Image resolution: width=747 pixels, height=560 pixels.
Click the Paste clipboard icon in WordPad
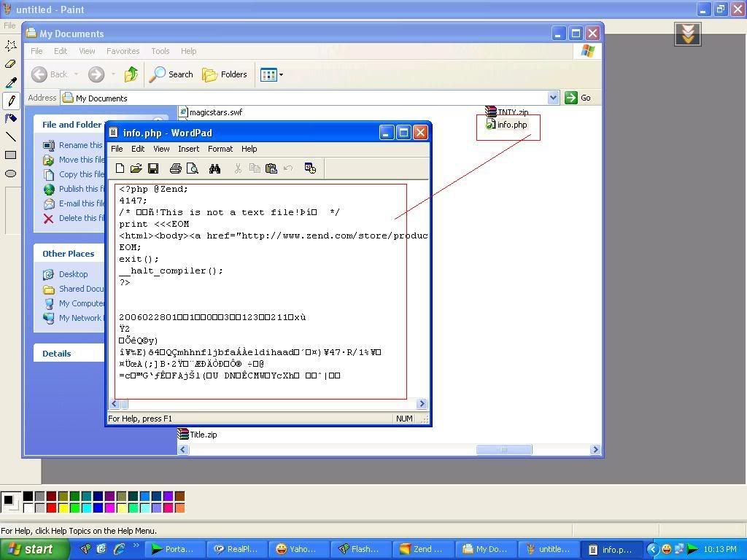[x=271, y=168]
